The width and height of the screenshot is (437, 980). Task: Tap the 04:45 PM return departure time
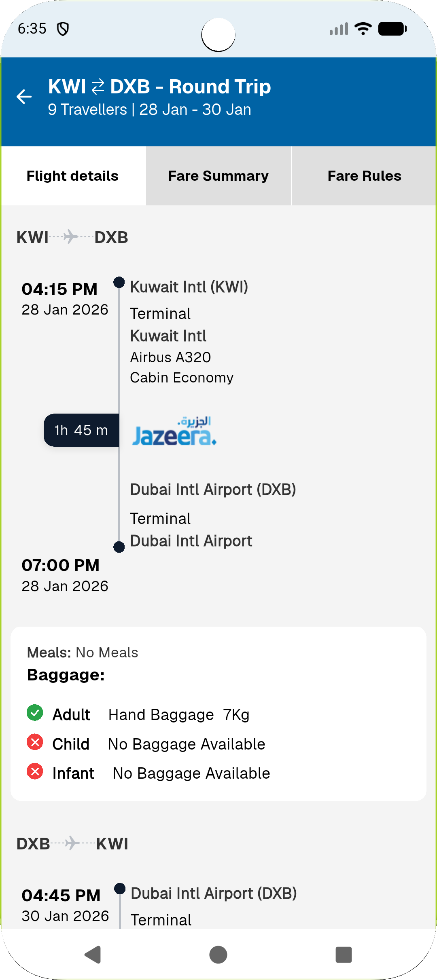[61, 895]
